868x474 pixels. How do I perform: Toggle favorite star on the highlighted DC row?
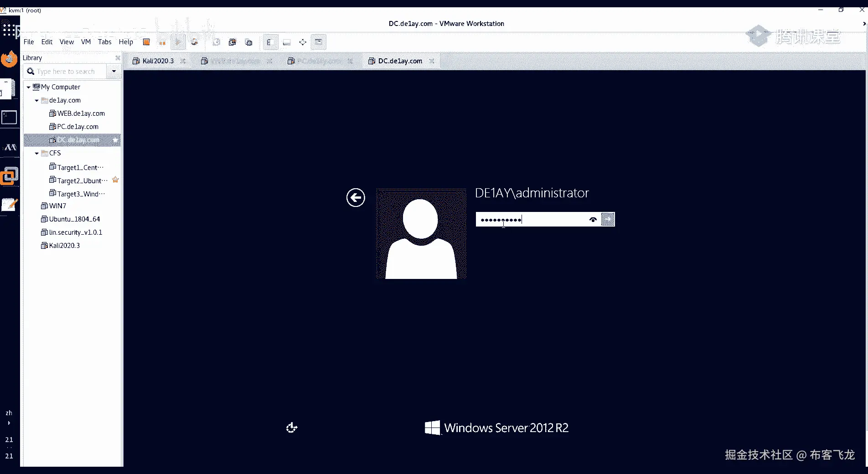click(116, 140)
